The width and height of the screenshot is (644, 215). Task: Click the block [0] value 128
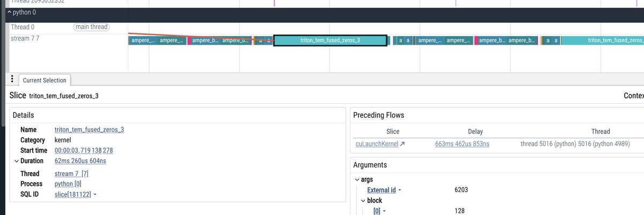tap(460, 211)
